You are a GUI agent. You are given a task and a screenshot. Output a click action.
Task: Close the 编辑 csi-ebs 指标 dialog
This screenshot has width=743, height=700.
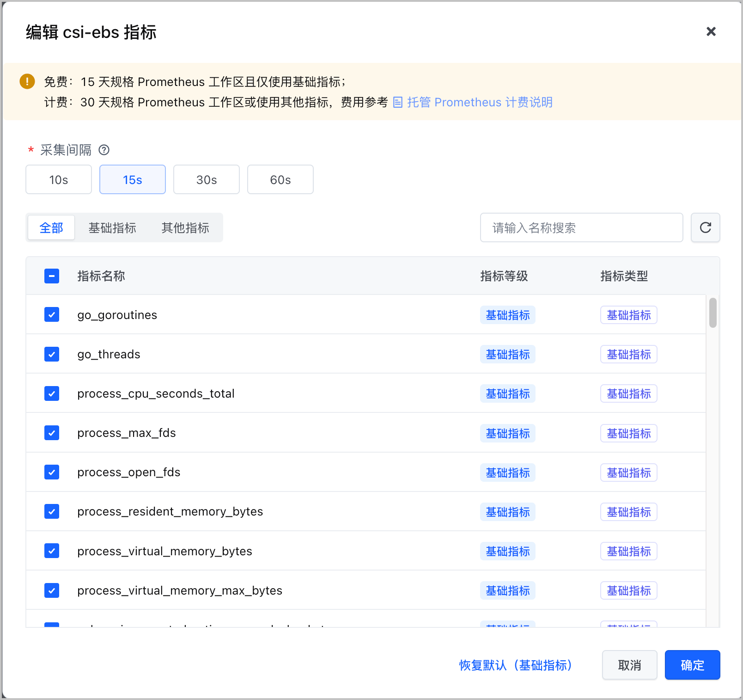point(711,31)
